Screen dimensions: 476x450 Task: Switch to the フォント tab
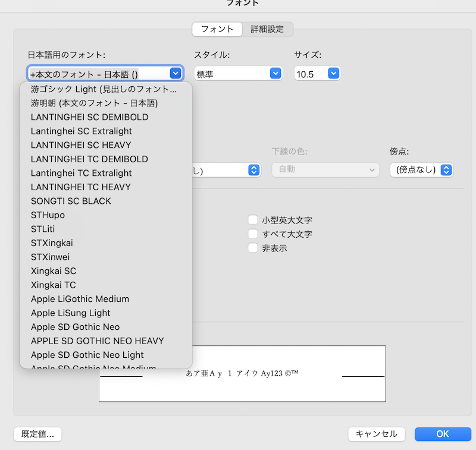point(217,29)
